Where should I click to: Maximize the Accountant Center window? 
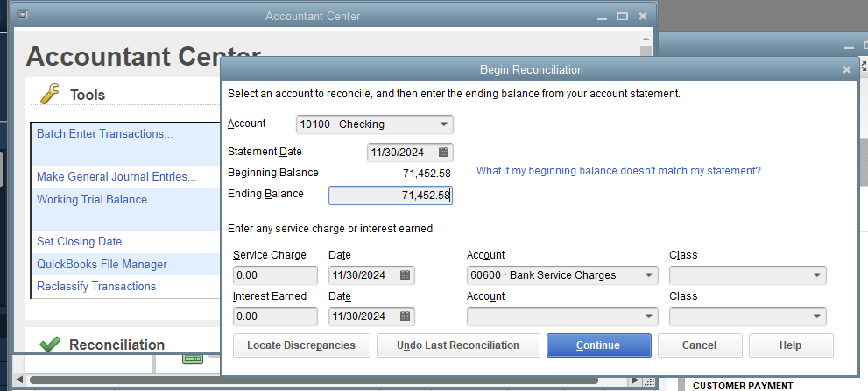tap(622, 16)
